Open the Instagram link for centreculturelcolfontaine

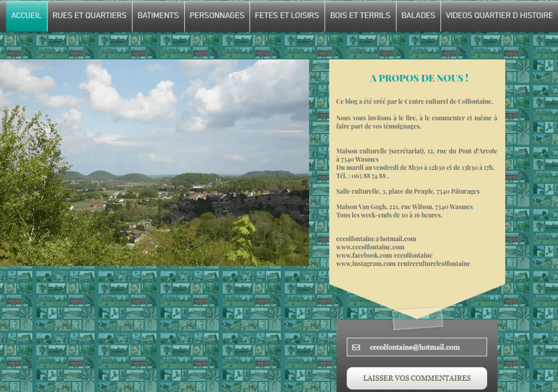click(x=403, y=264)
